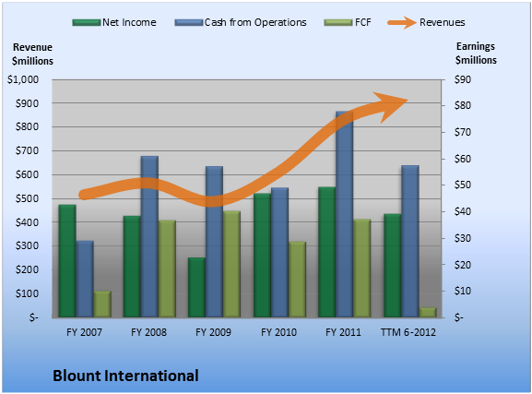Click the TTM 6-2012 axis label
This screenshot has height=394, width=532.
point(408,332)
